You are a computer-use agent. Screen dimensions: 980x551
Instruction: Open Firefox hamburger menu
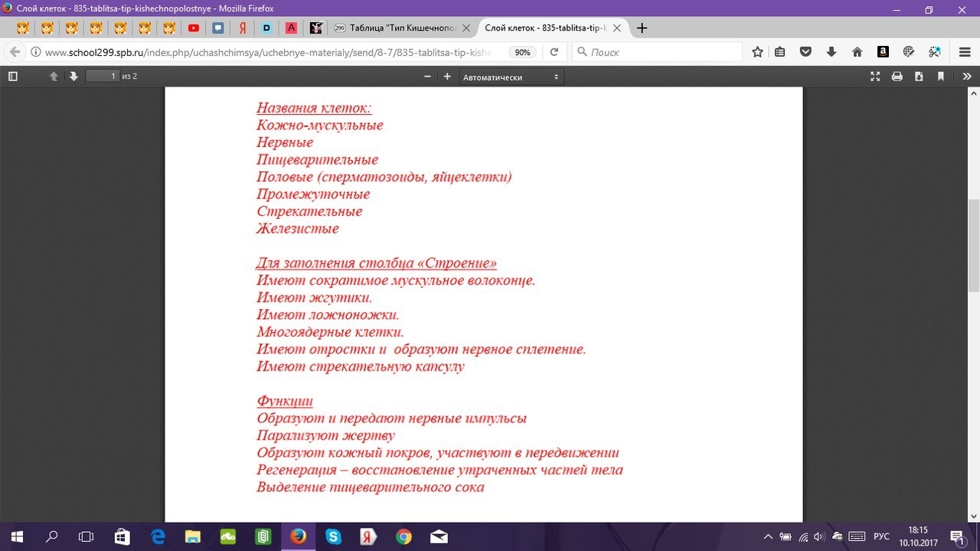(x=965, y=52)
